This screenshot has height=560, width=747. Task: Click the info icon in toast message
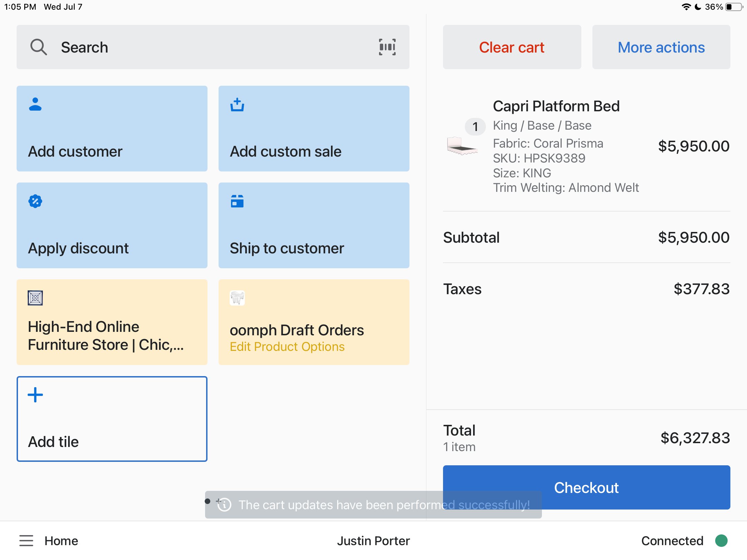click(224, 505)
